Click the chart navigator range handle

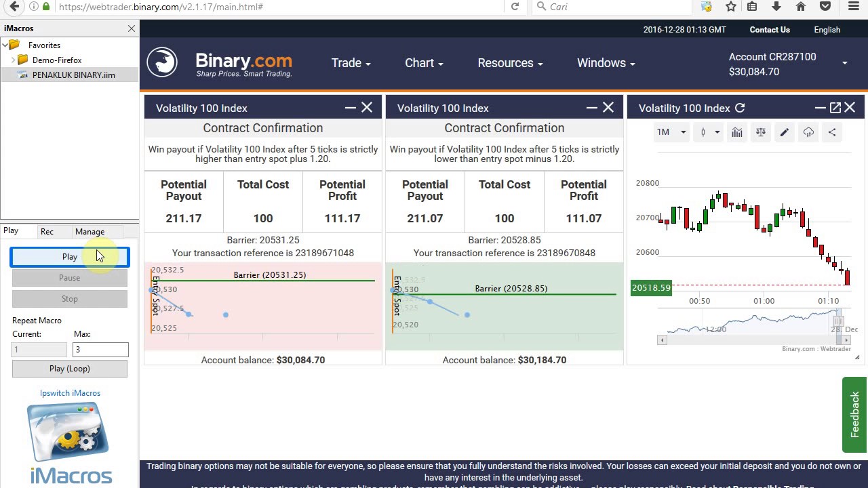pos(839,321)
